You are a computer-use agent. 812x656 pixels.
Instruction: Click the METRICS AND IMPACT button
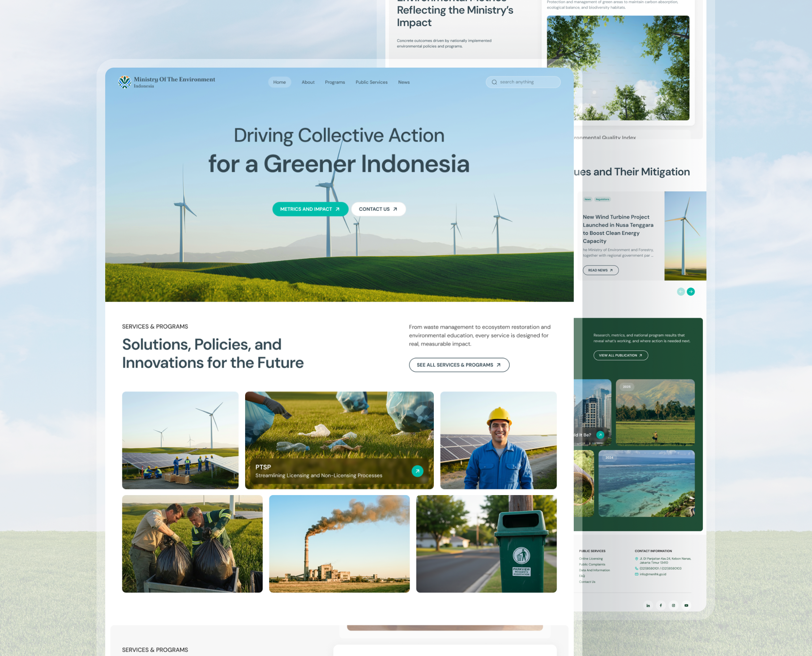click(310, 209)
